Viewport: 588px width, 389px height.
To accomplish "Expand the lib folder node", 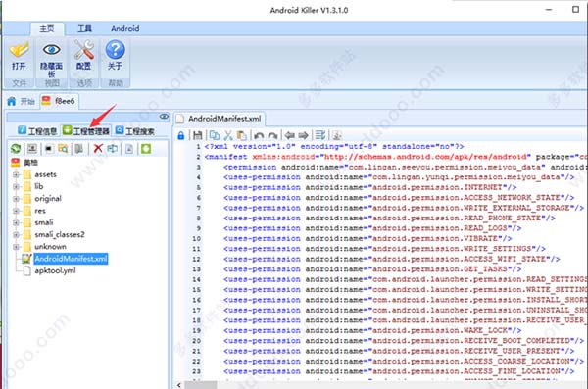I will tap(16, 186).
